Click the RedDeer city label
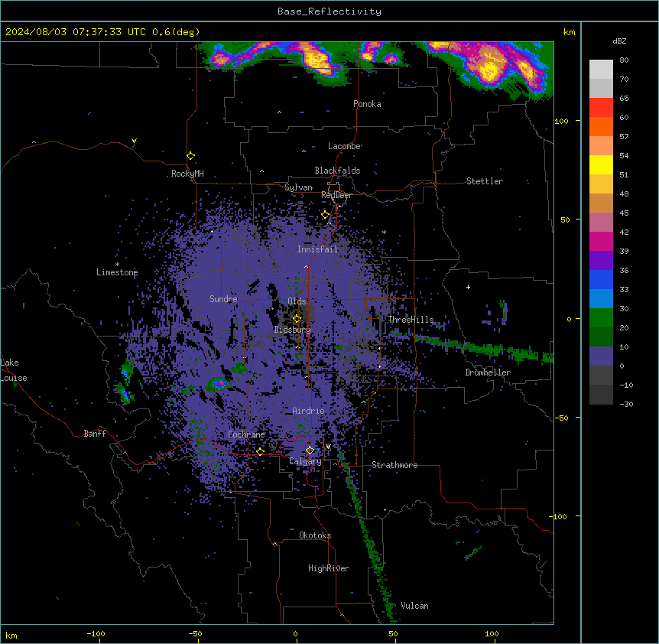This screenshot has width=659, height=644. point(336,195)
